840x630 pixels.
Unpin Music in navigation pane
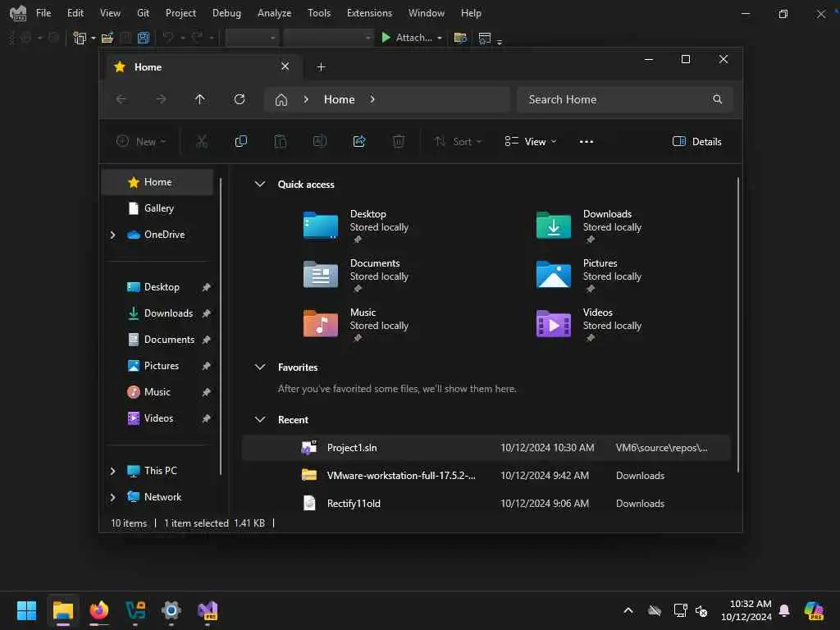[x=206, y=392]
